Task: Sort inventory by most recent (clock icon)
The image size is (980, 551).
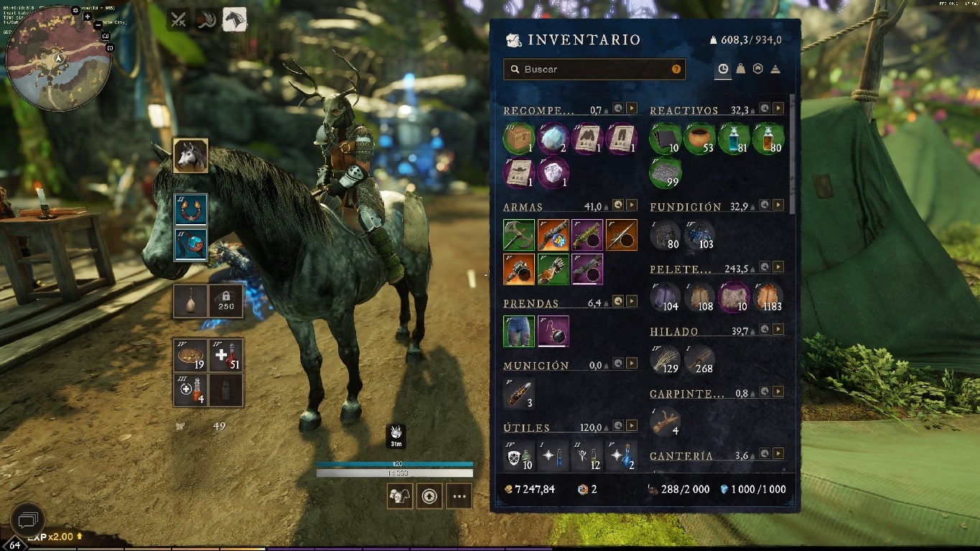Action: pyautogui.click(x=723, y=69)
